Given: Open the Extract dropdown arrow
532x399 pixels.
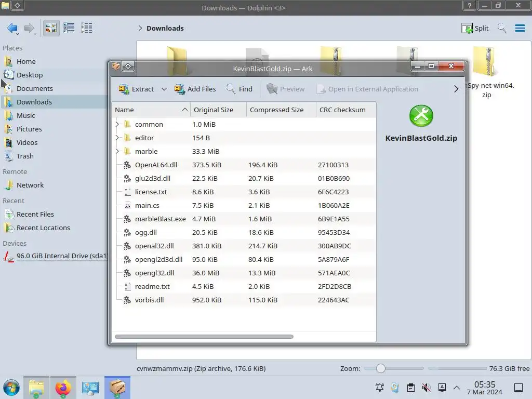Looking at the screenshot, I should [x=164, y=89].
